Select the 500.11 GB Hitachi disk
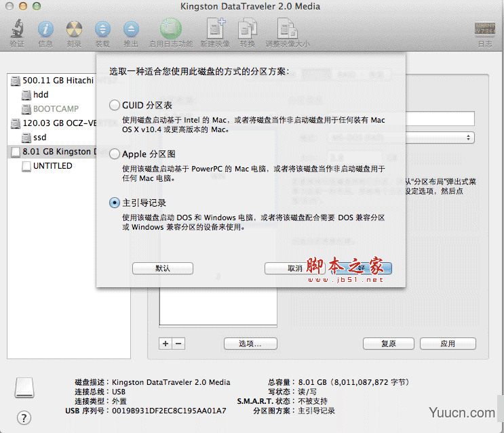The image size is (504, 433). (x=52, y=80)
